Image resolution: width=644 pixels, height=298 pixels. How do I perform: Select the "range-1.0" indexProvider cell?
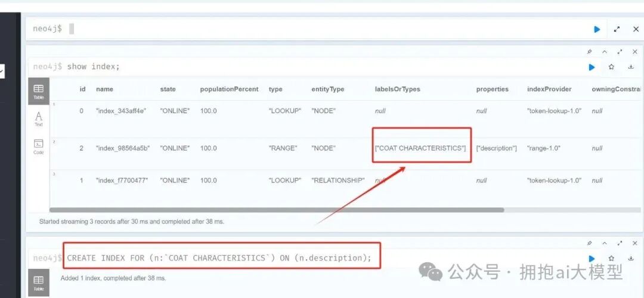(x=543, y=148)
